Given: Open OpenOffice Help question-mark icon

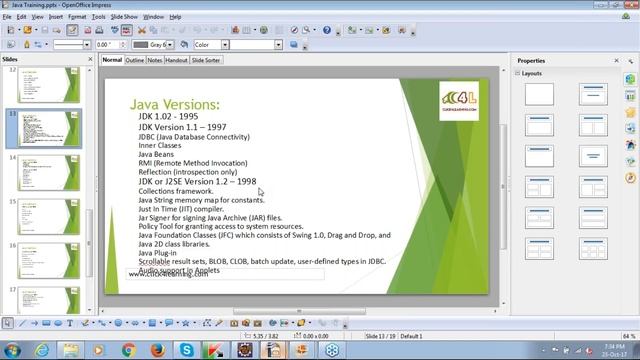Looking at the screenshot, I should pyautogui.click(x=327, y=30).
